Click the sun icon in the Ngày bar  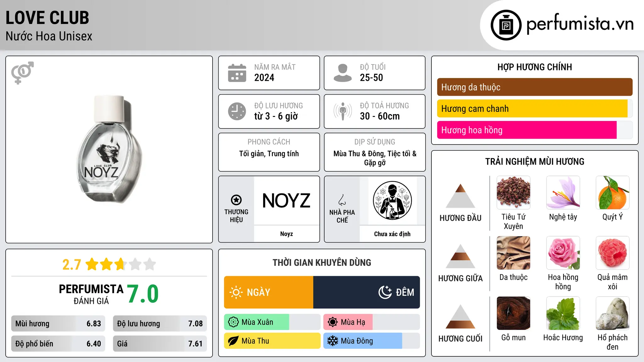236,292
